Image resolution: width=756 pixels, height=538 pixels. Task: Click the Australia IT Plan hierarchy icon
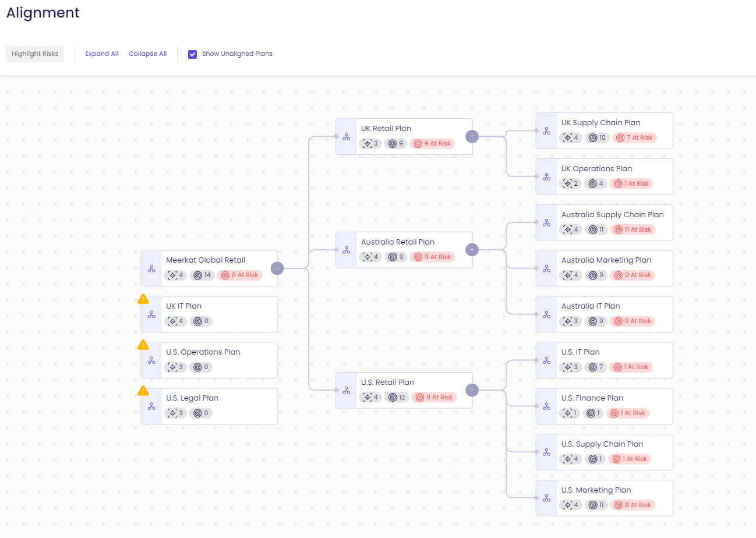coord(546,314)
